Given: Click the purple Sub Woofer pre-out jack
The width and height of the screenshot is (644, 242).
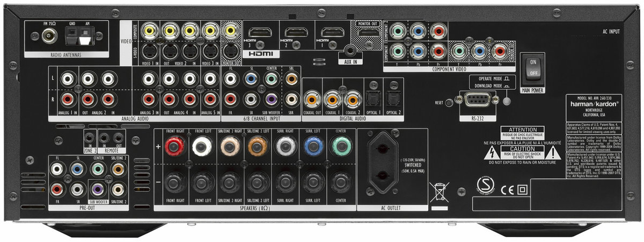Looking at the screenshot, I should [x=98, y=189].
